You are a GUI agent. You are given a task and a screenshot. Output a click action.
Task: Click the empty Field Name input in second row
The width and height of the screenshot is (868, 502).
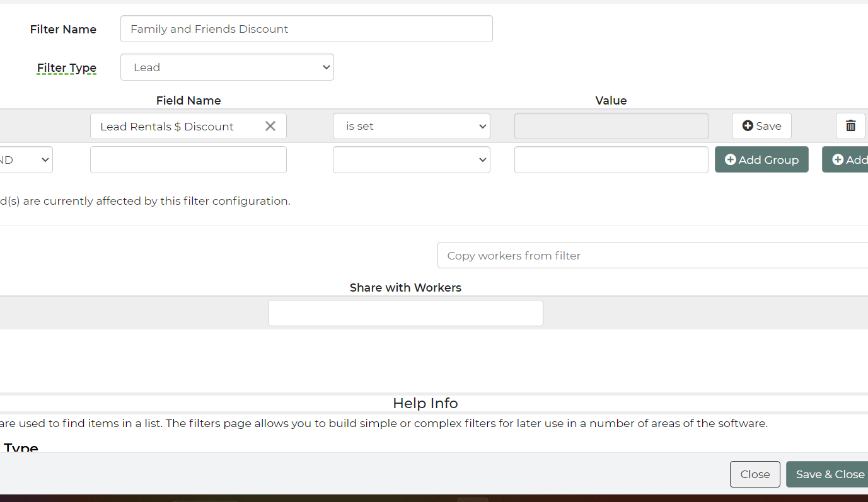click(188, 160)
